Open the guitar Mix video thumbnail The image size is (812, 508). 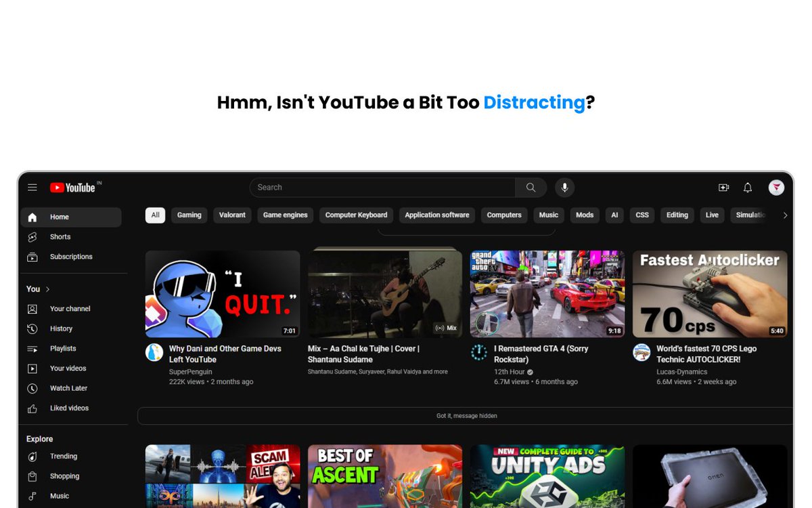385,294
